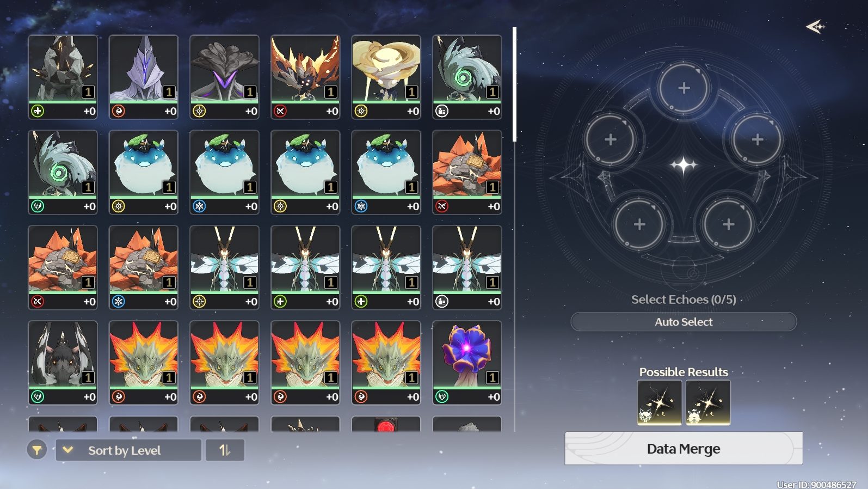Select the first blue pufferfish echo
The width and height of the screenshot is (868, 489).
click(144, 172)
